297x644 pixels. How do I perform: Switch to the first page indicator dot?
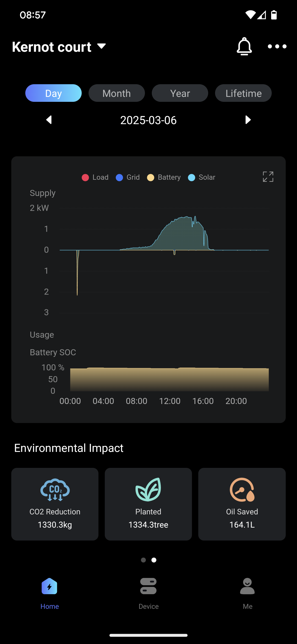pos(143,560)
